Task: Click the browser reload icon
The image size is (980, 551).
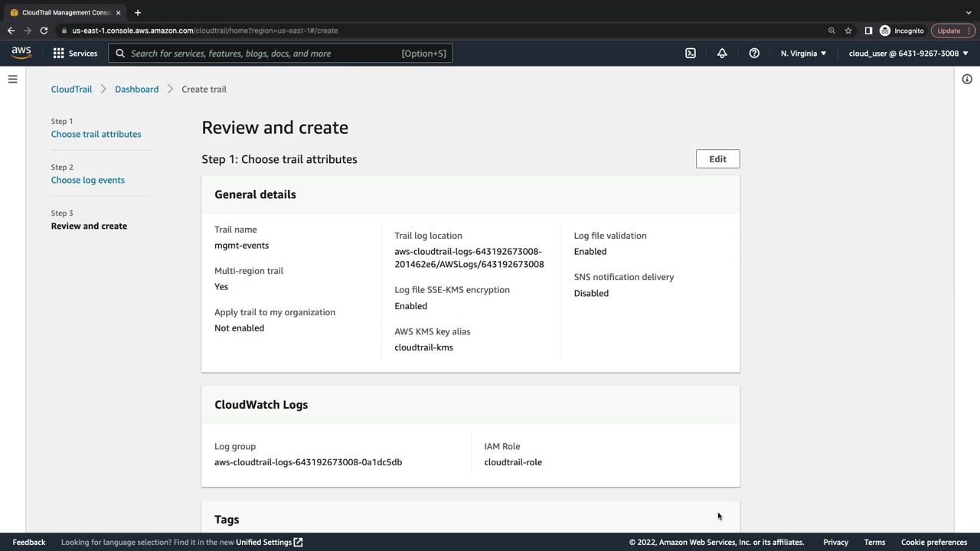Action: click(44, 31)
